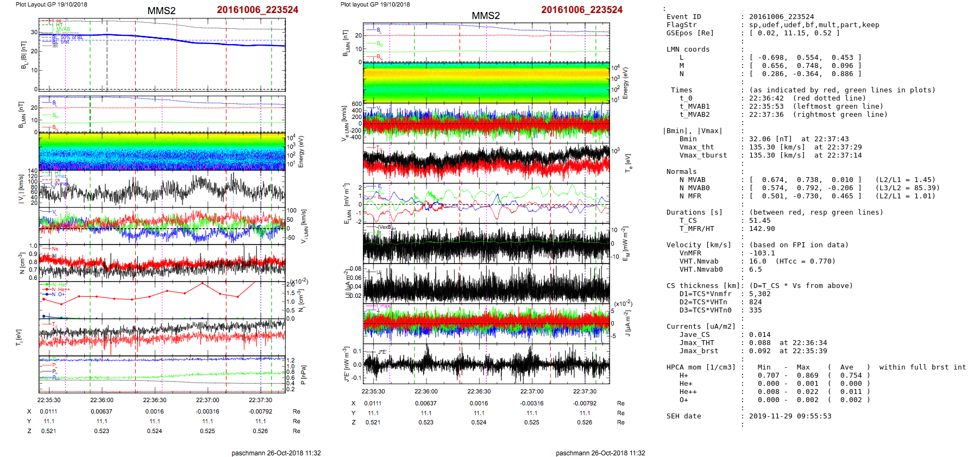Click the paschmann footer under the left plot
Screen dimensions: 980x457
(x=276, y=453)
